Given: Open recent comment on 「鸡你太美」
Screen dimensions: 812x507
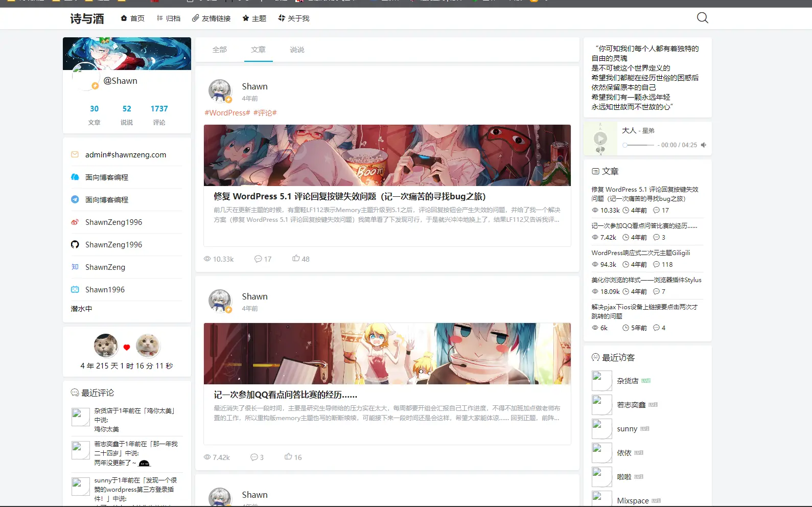Looking at the screenshot, I should click(135, 420).
